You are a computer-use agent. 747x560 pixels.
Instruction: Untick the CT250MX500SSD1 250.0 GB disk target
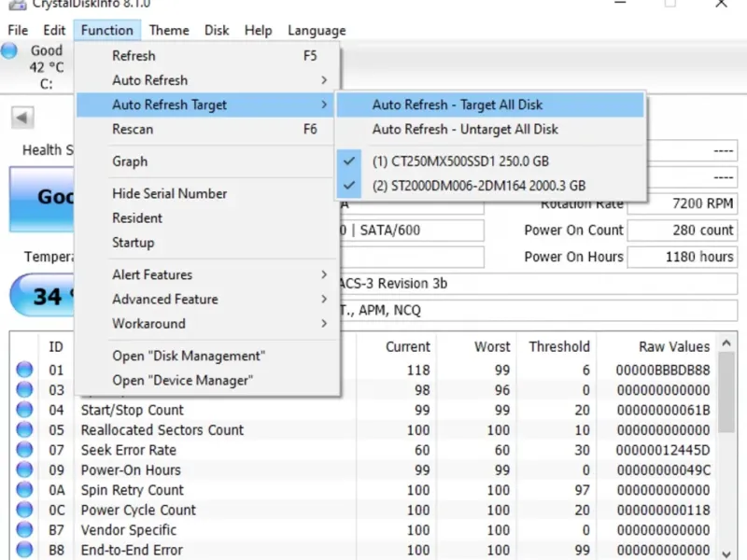(x=489, y=161)
